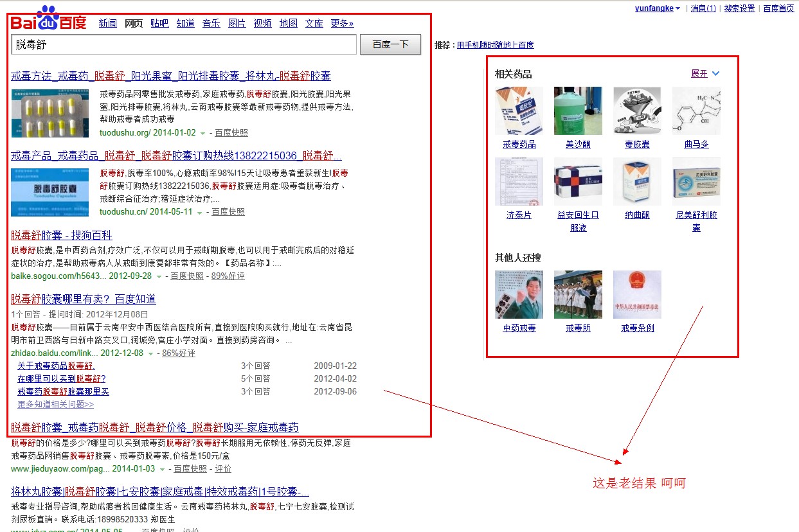The image size is (799, 532).
Task: Click the blue 脱毒舒胶囊 box result image
Action: pos(49,192)
